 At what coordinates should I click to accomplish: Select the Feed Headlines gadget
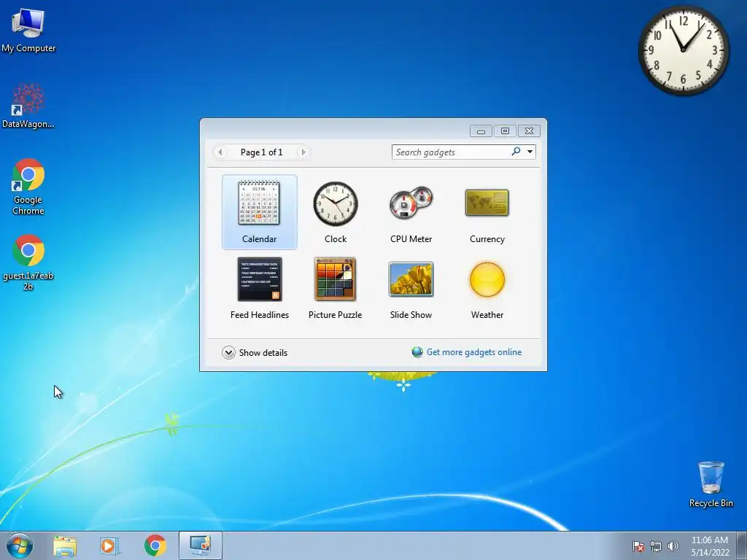point(260,288)
